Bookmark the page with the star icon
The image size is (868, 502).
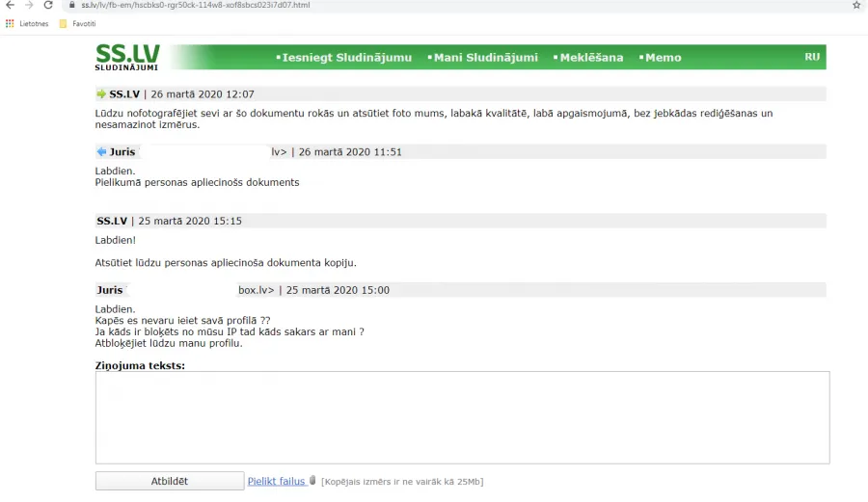click(x=856, y=5)
